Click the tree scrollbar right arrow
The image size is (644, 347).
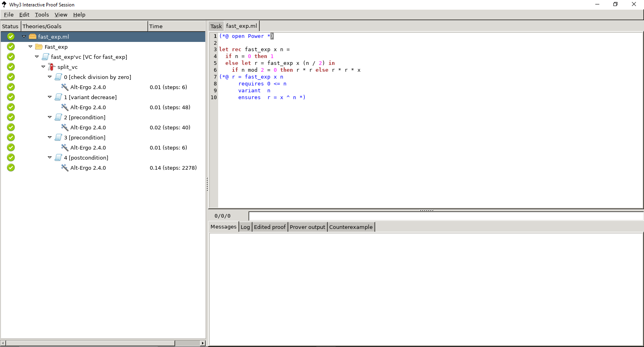point(202,343)
